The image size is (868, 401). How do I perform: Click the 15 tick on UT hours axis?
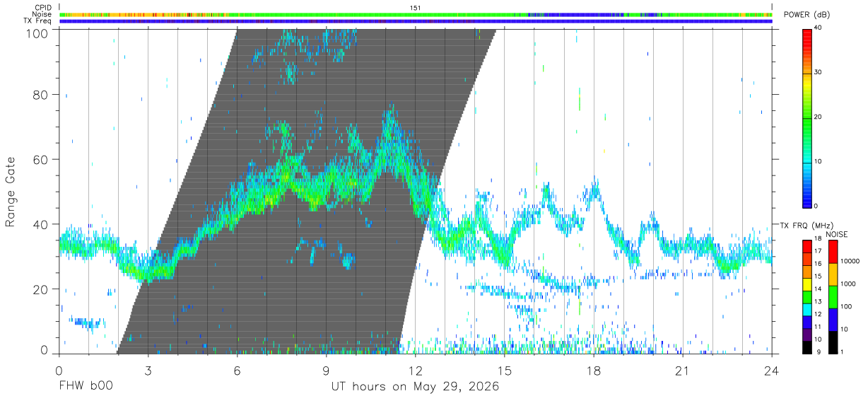tap(505, 370)
